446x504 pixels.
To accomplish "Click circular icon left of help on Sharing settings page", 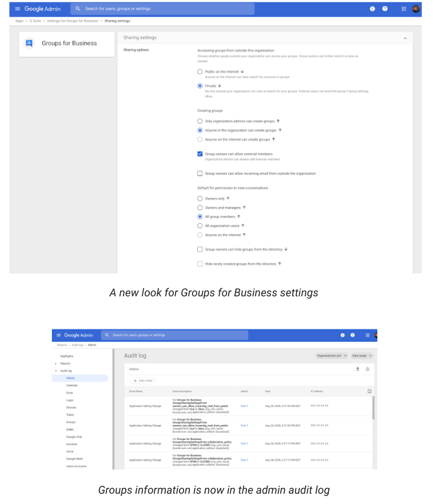I will click(x=372, y=9).
